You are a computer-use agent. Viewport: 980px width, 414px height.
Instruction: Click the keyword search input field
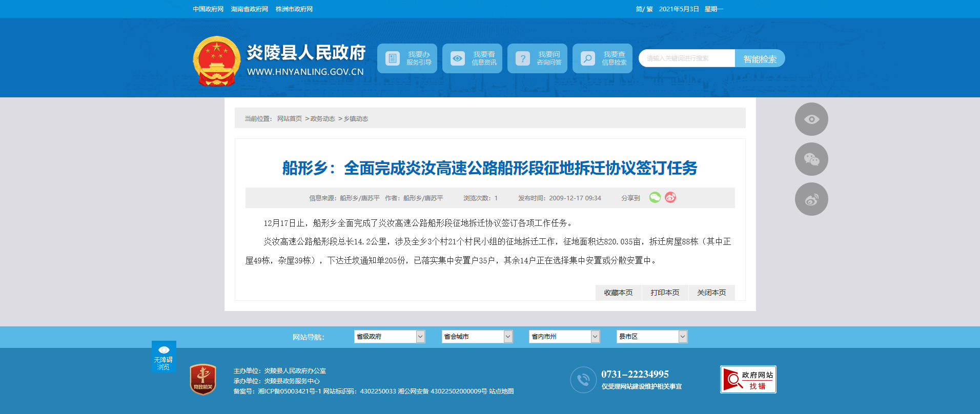pyautogui.click(x=686, y=58)
